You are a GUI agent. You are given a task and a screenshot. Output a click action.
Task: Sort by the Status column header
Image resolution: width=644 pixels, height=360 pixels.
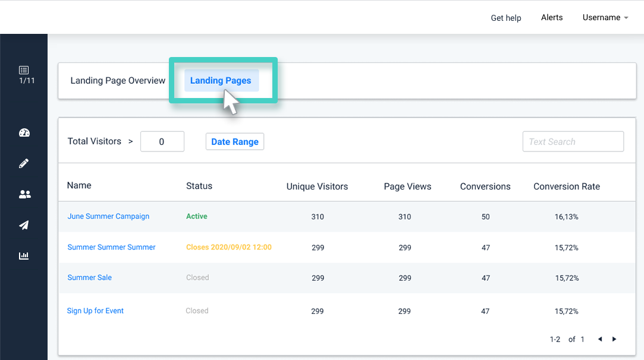(199, 186)
